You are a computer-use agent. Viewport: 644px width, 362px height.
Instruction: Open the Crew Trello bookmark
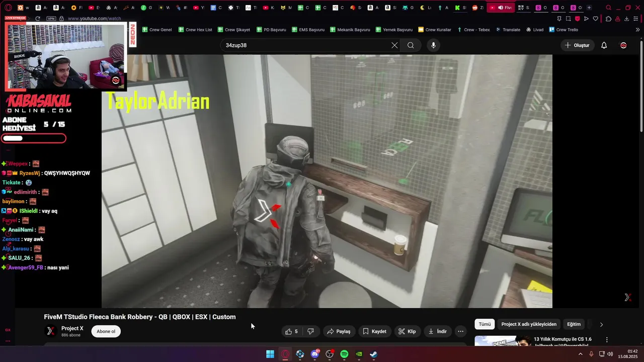pos(563,30)
